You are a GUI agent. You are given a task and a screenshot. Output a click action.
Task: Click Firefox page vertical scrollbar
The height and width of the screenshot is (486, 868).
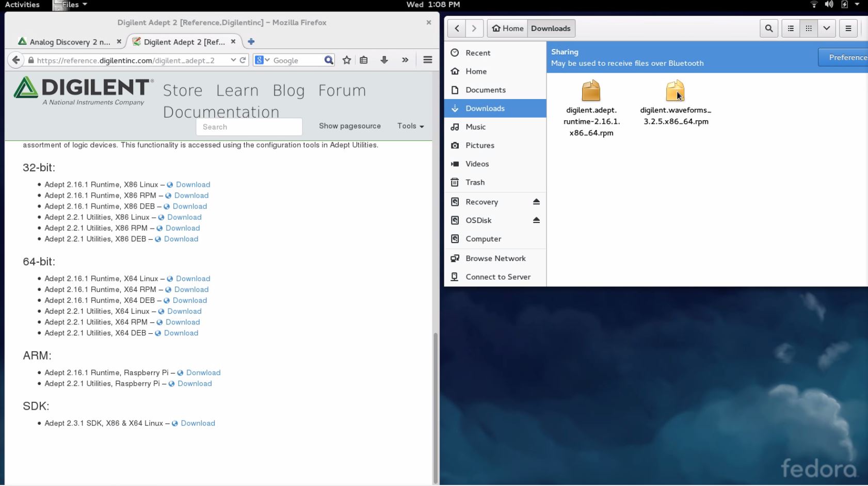[436, 408]
